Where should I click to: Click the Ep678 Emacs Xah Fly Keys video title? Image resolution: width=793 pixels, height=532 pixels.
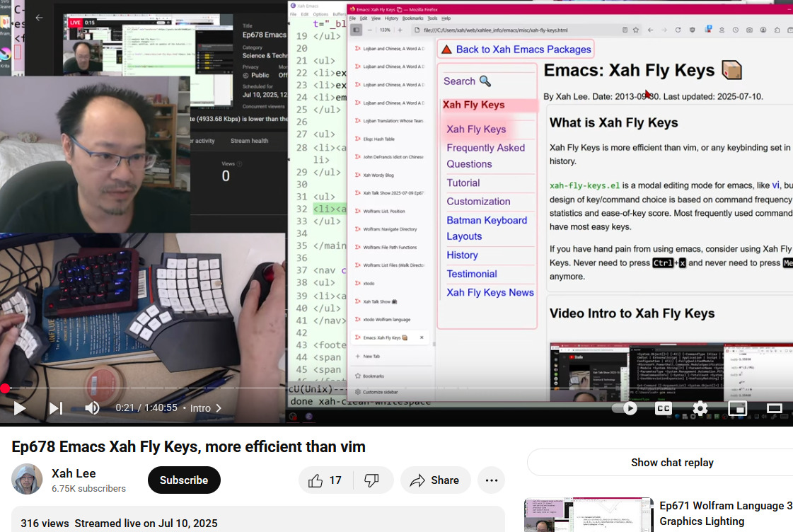point(188,446)
